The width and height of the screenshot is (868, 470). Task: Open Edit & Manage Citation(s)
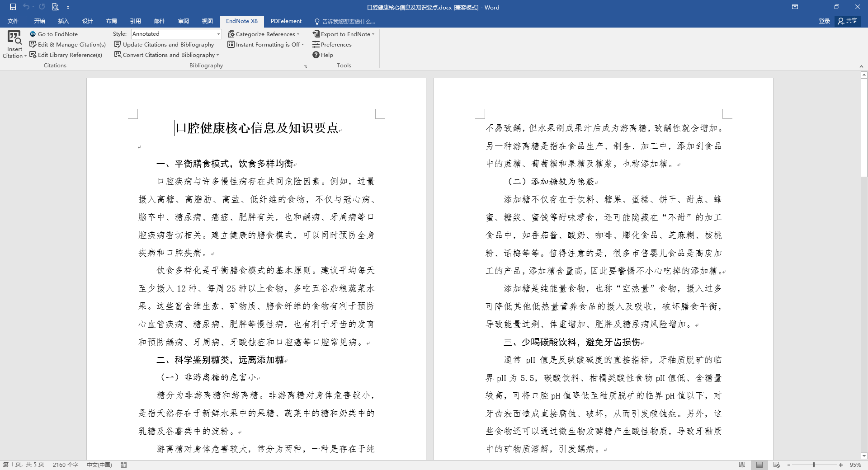pos(68,44)
